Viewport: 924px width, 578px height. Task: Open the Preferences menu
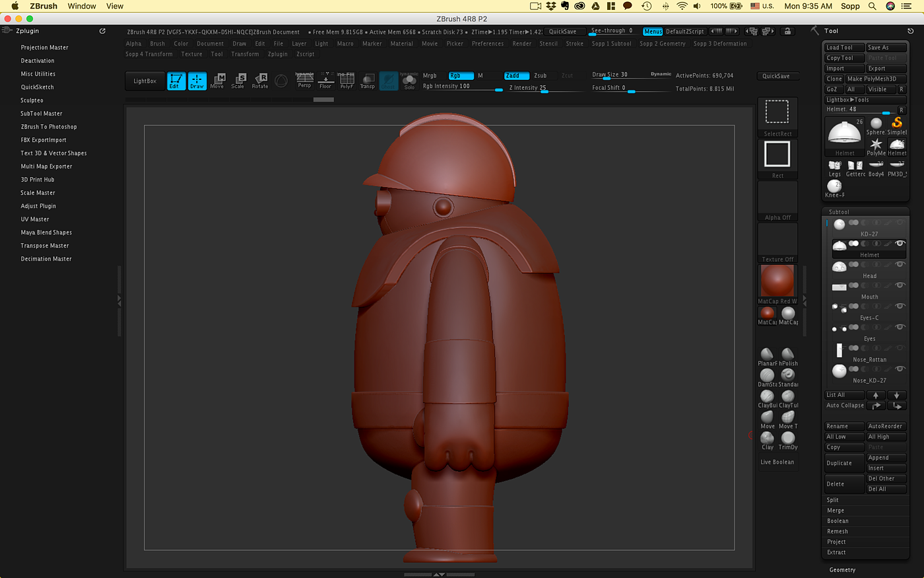click(x=487, y=44)
